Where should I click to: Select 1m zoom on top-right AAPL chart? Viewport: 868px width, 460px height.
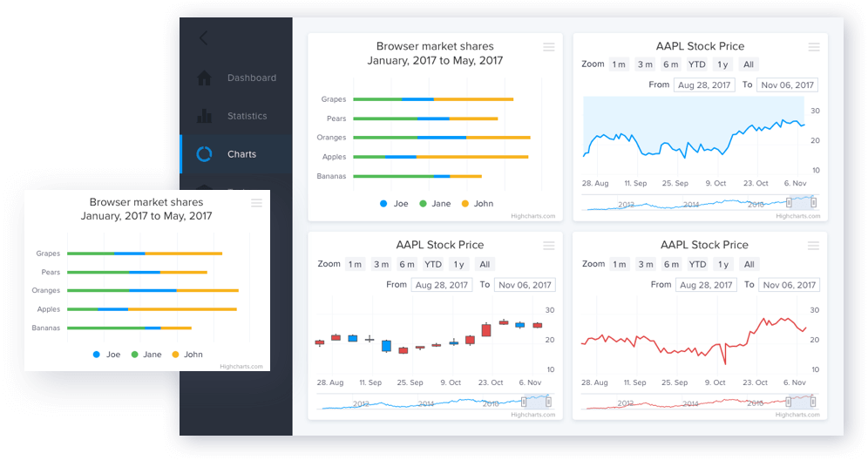[x=618, y=64]
